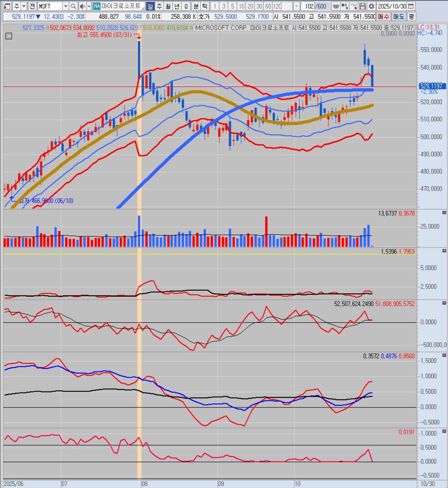Image resolution: width=448 pixels, height=488 pixels.
Task: Select the 120 interval button
Action: click(277, 6)
